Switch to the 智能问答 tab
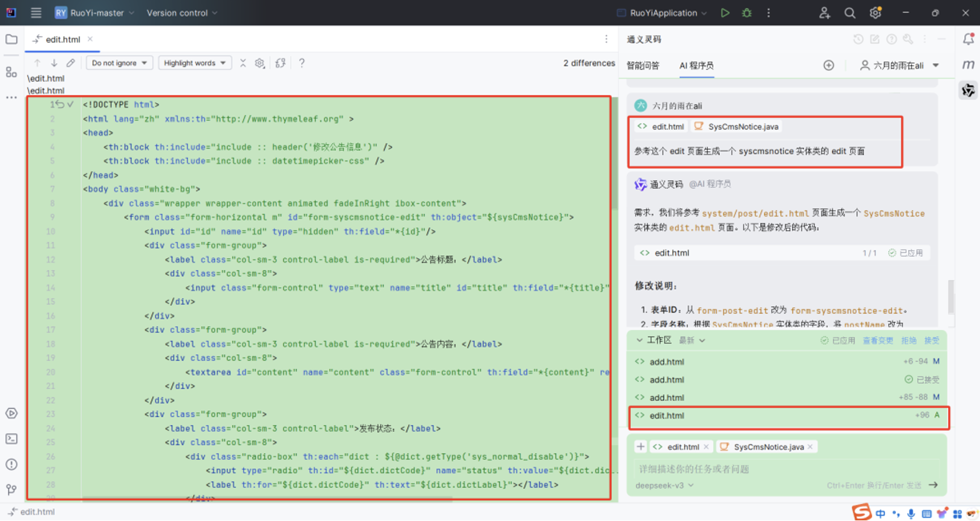This screenshot has width=980, height=521. tap(643, 65)
